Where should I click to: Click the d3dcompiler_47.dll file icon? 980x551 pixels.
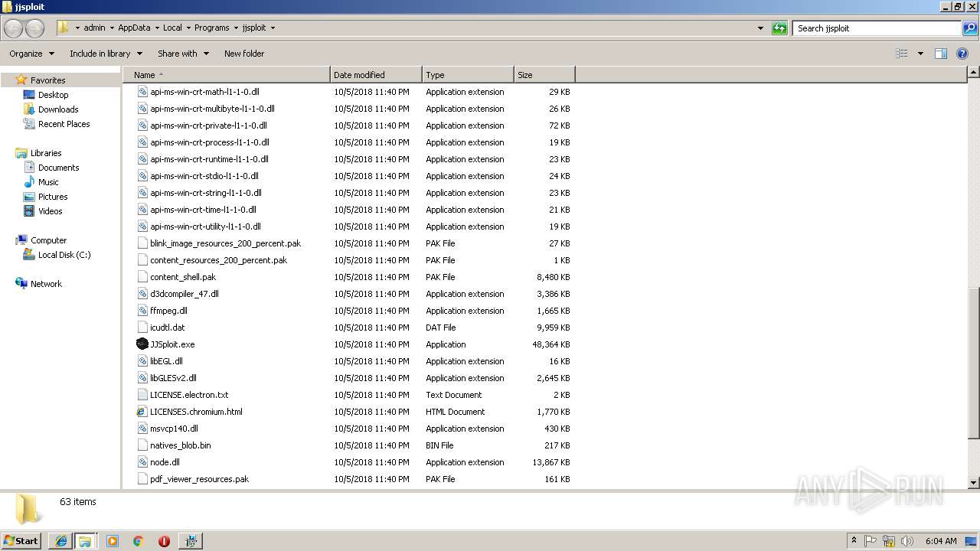coord(142,294)
